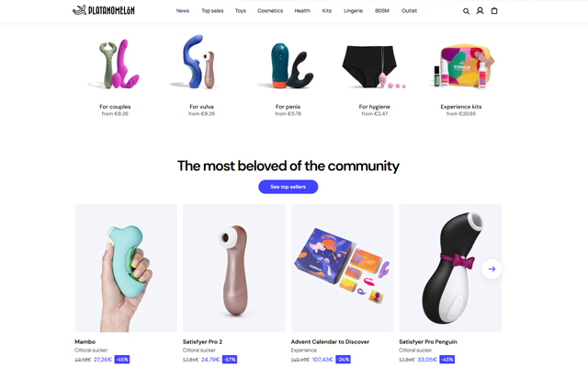
Task: Open Satisfyer Pro Penguin product title
Action: point(428,341)
